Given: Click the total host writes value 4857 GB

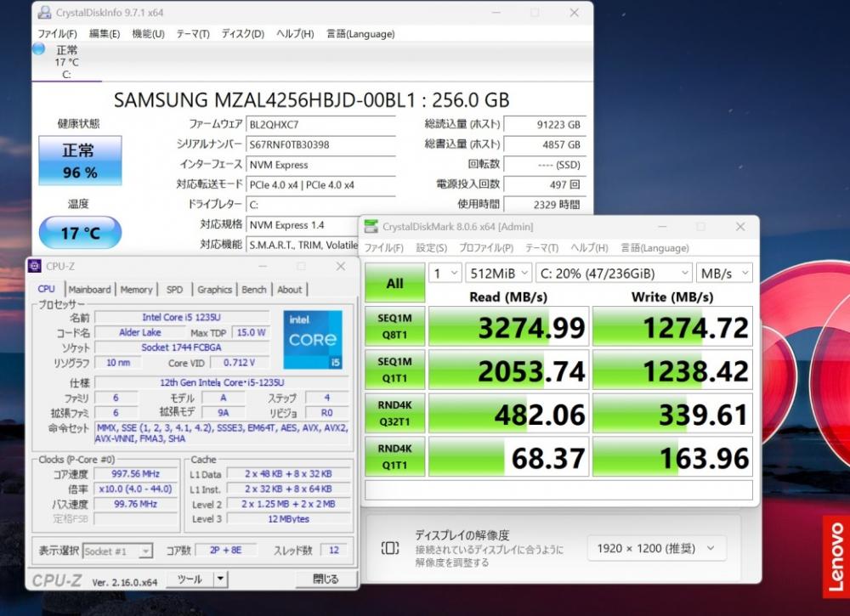Looking at the screenshot, I should pyautogui.click(x=544, y=144).
